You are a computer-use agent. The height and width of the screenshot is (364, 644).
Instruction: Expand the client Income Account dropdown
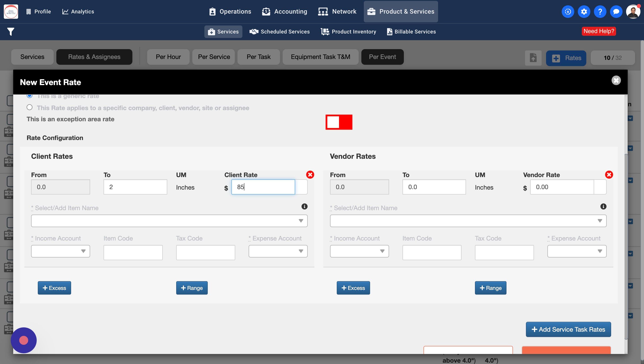(60, 251)
